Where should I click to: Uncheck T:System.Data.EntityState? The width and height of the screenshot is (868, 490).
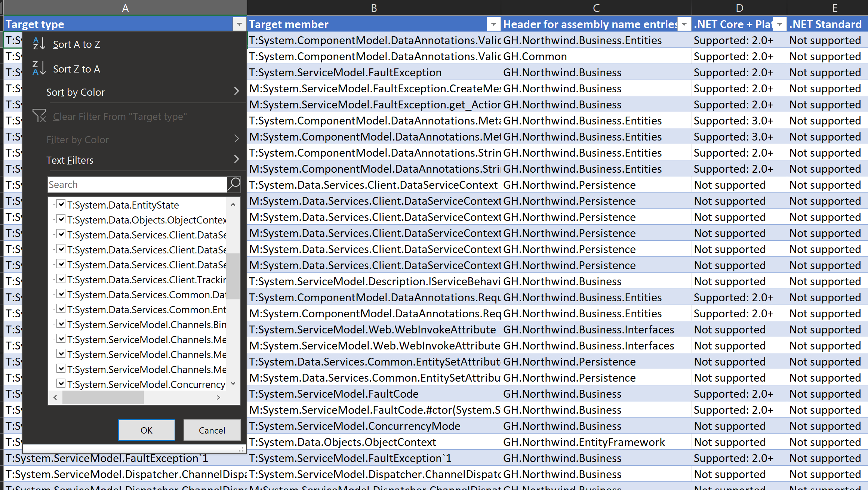[61, 204]
